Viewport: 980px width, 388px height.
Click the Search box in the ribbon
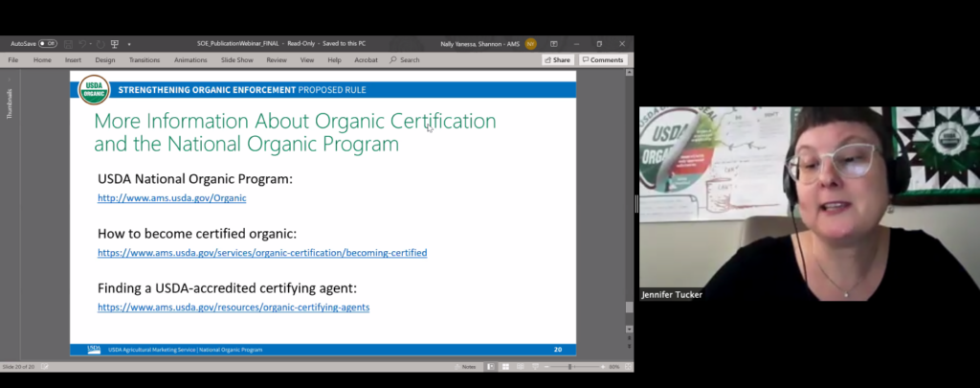[x=405, y=60]
